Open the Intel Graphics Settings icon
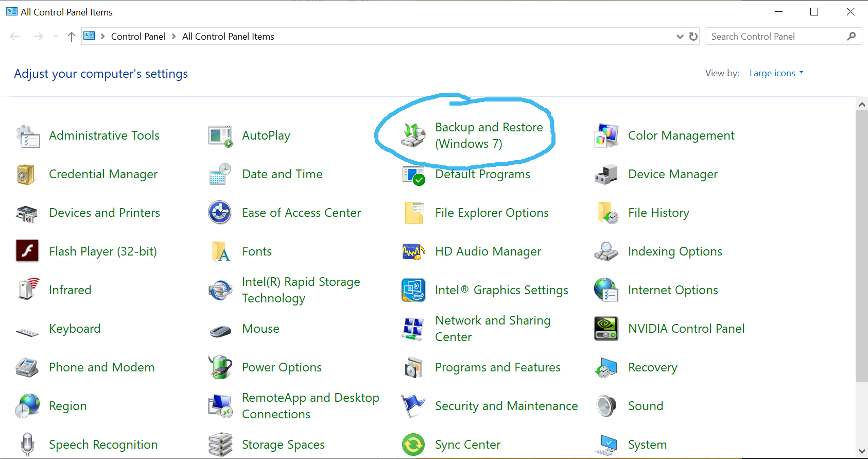This screenshot has width=868, height=459. (413, 290)
